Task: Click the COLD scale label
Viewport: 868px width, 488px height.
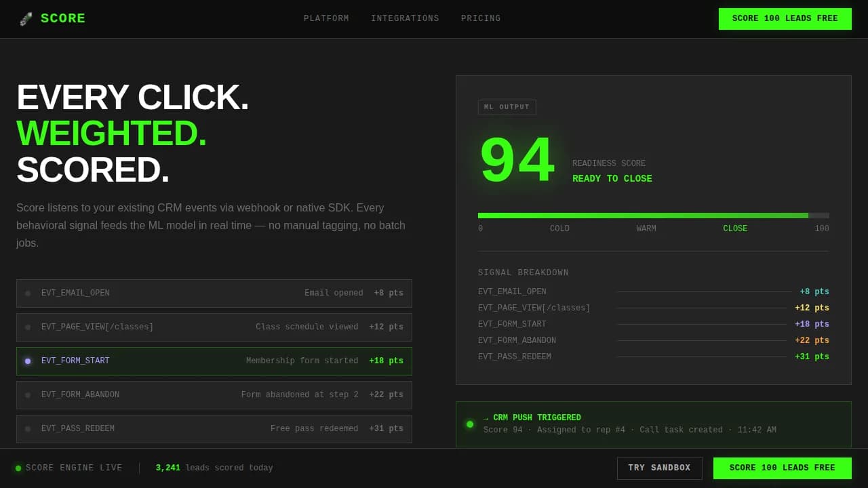Action: tap(559, 228)
